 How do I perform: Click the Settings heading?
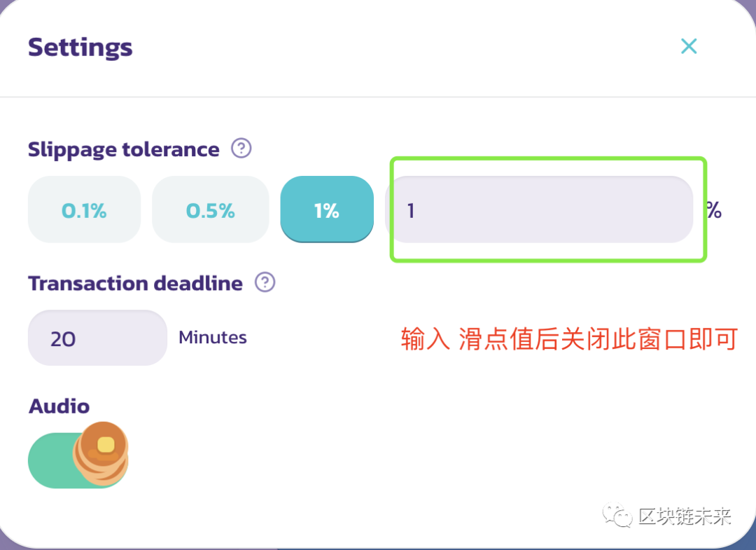(80, 47)
